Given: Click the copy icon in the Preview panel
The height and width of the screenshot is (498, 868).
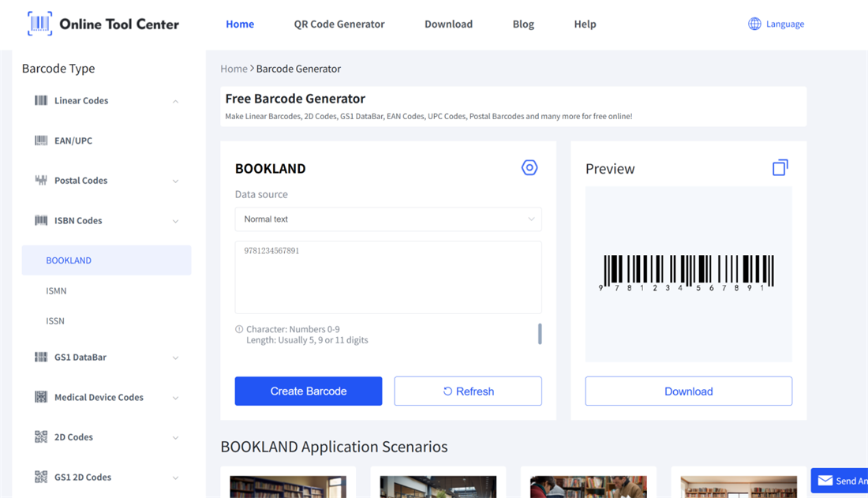Looking at the screenshot, I should tap(780, 167).
